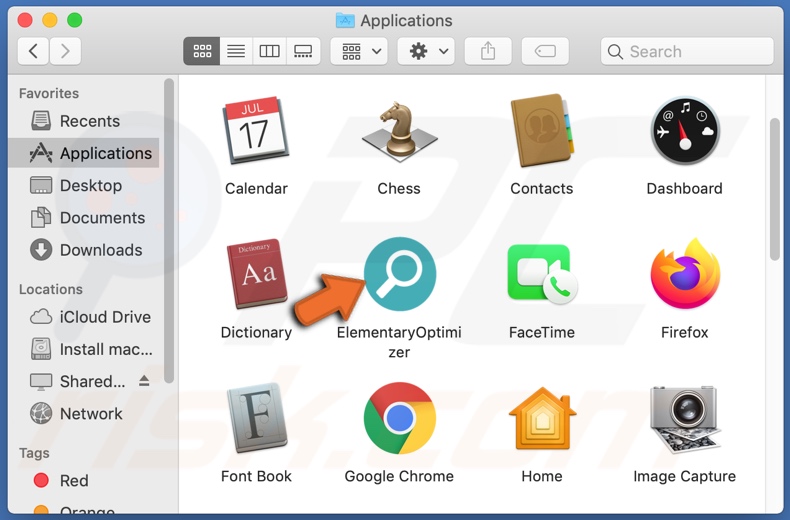Open Desktop in the sidebar

click(x=83, y=185)
